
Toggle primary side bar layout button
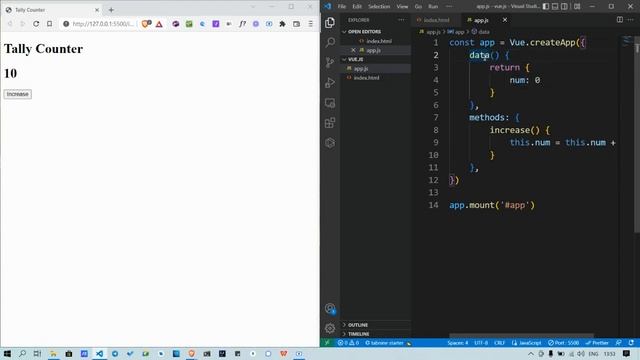pos(546,7)
